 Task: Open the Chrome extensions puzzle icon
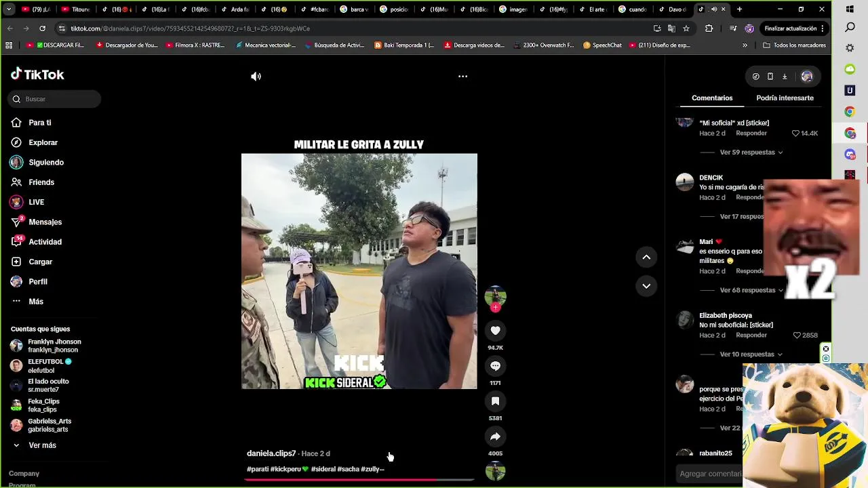pyautogui.click(x=709, y=28)
